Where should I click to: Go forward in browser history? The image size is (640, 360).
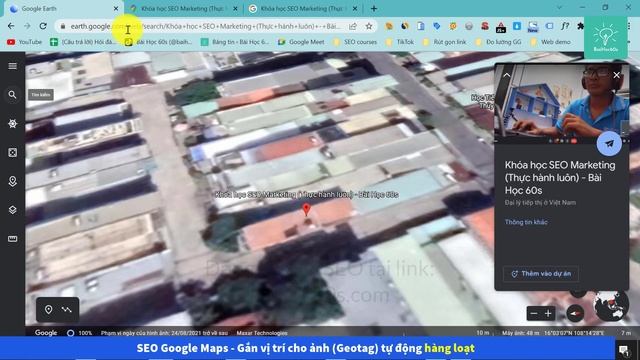pos(27,26)
